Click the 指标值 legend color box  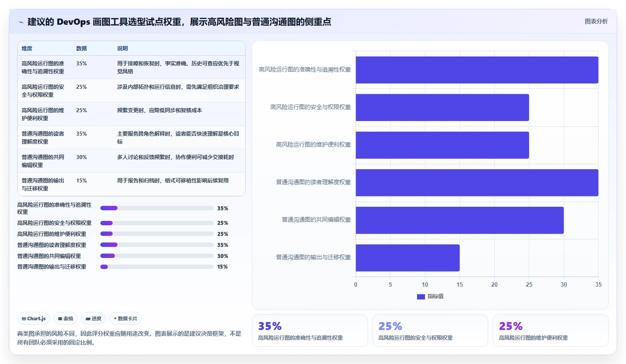coord(421,296)
